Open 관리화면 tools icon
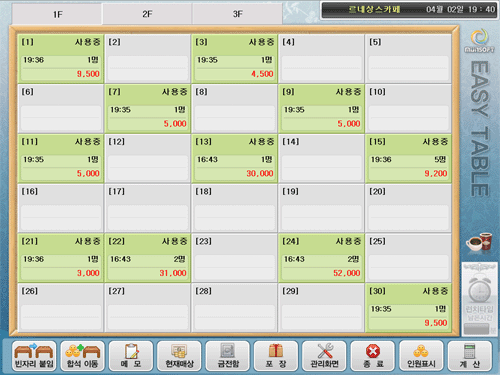Image resolution: width=500 pixels, height=375 pixels. click(324, 356)
